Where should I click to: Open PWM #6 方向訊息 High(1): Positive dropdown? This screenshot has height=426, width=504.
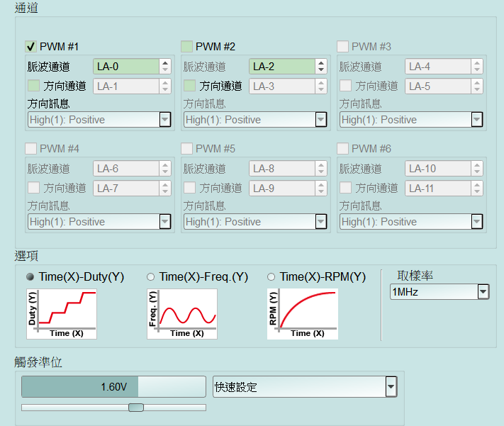[x=411, y=222]
